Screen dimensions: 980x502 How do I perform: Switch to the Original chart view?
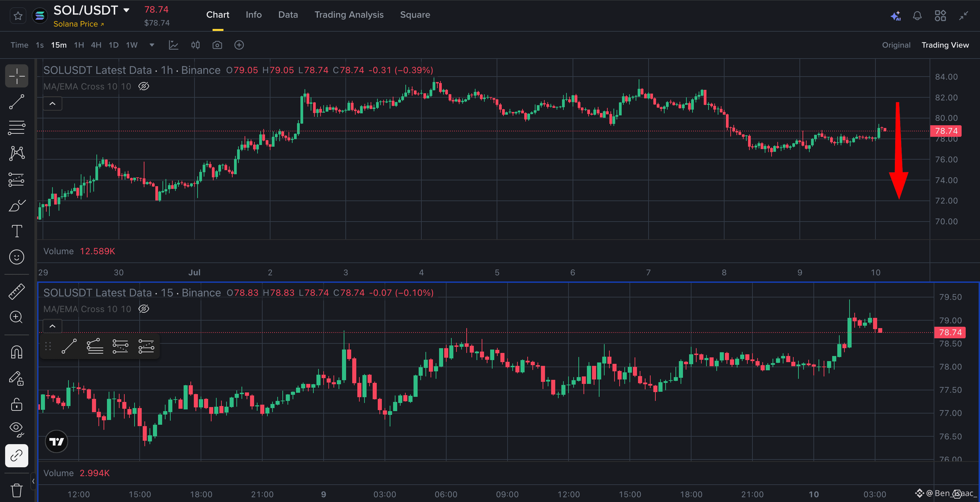coord(896,45)
